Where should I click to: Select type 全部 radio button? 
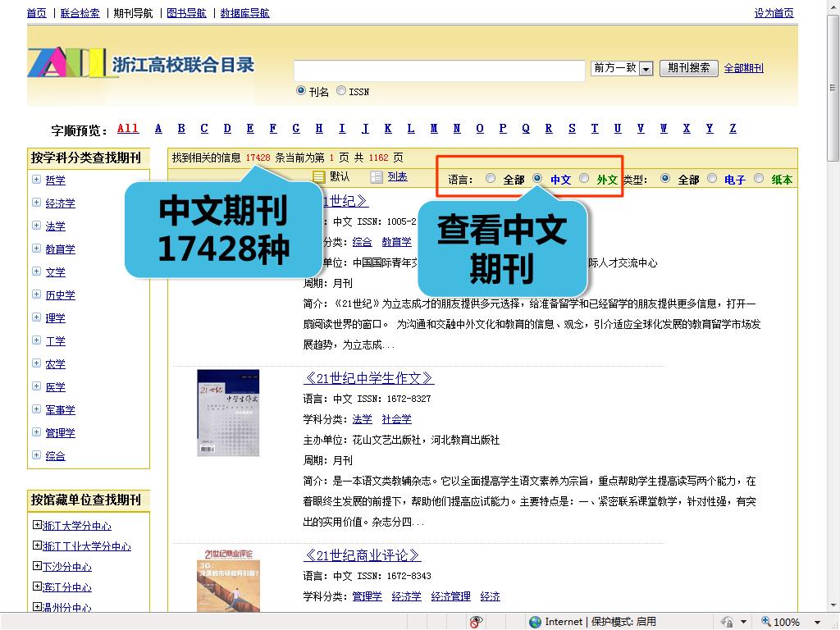pyautogui.click(x=664, y=178)
